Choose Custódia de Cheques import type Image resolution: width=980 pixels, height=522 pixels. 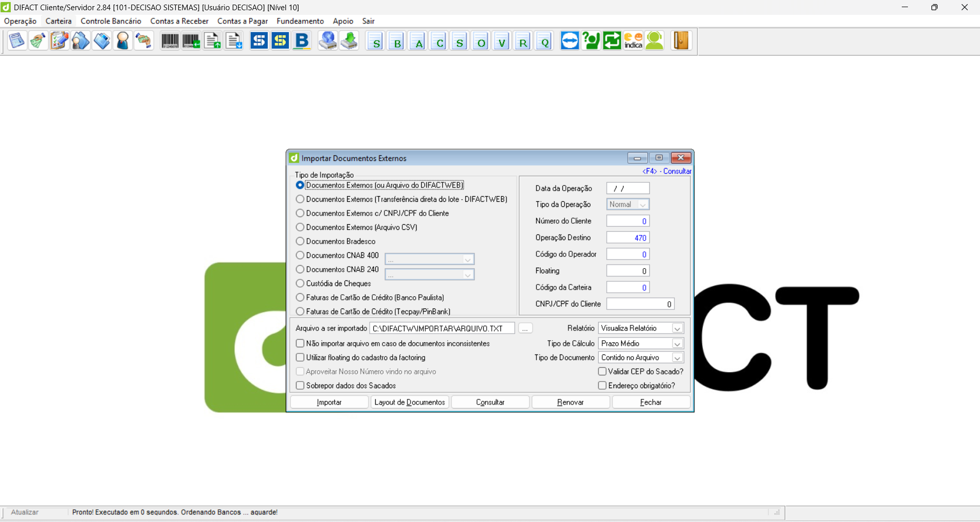(x=334, y=283)
